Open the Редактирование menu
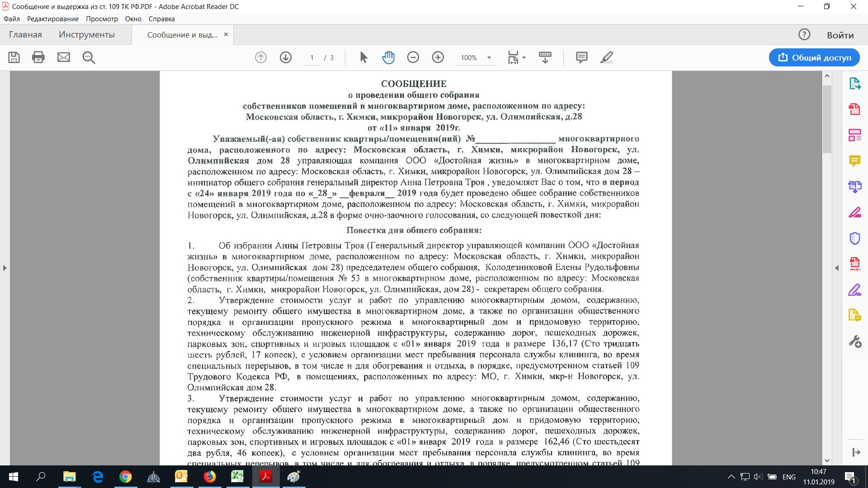 pos(52,19)
